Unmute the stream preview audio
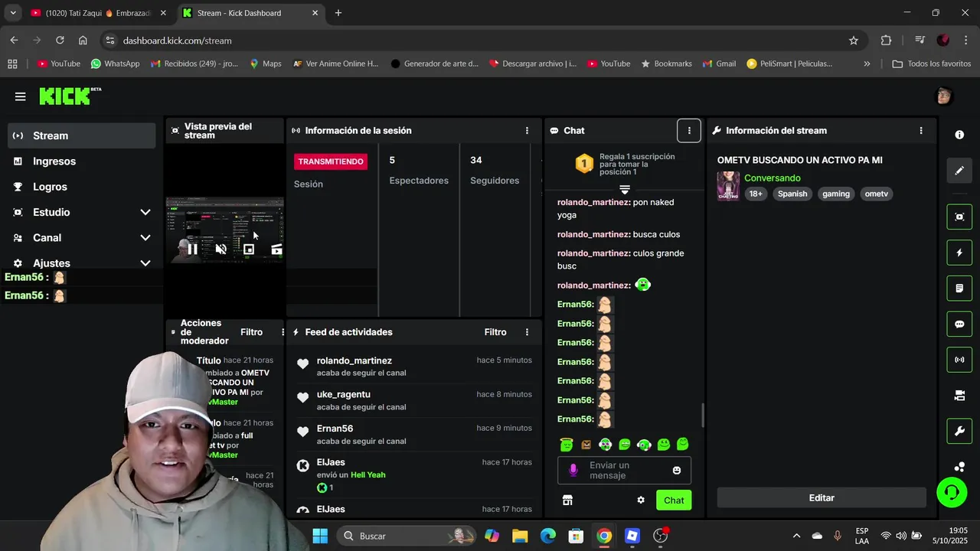 tap(220, 249)
